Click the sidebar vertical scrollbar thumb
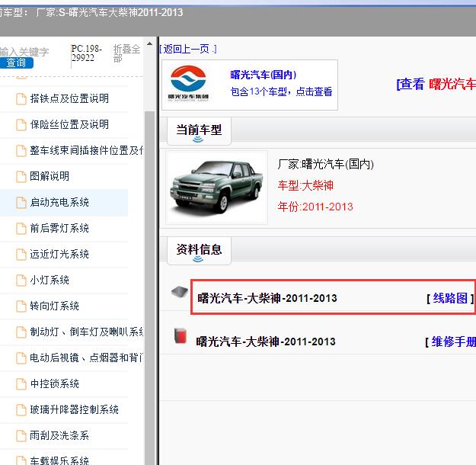This screenshot has height=465, width=476. pos(149,288)
